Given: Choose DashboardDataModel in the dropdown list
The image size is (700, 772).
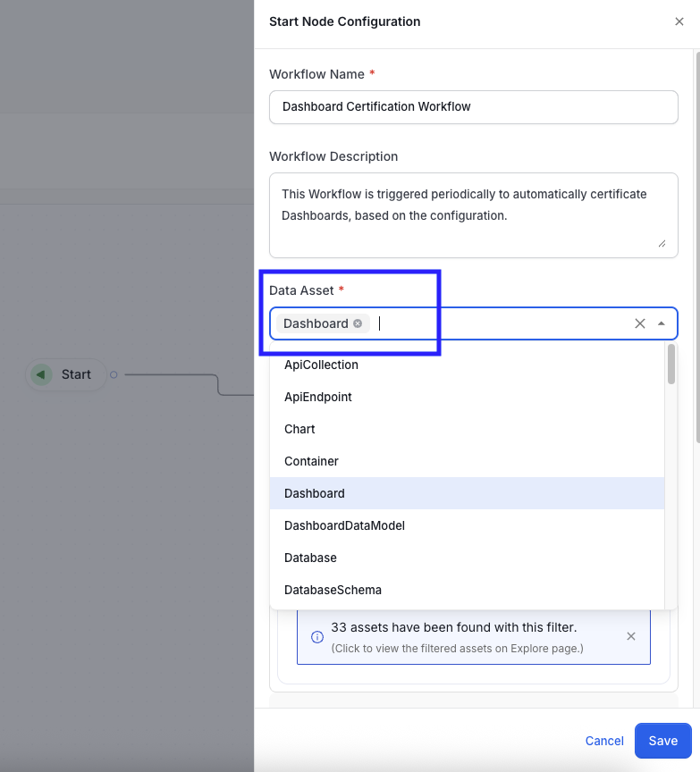Looking at the screenshot, I should [344, 525].
